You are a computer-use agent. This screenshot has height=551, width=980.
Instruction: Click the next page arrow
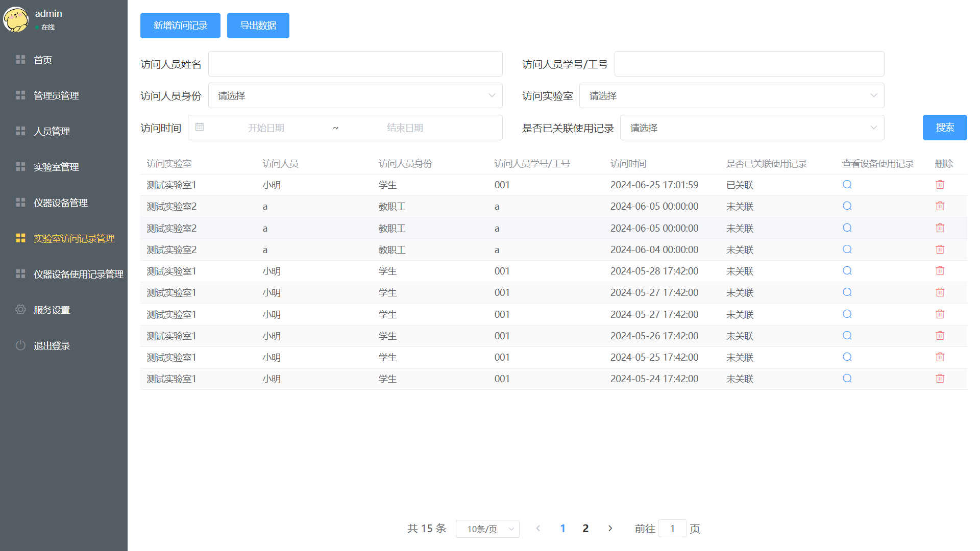(610, 529)
